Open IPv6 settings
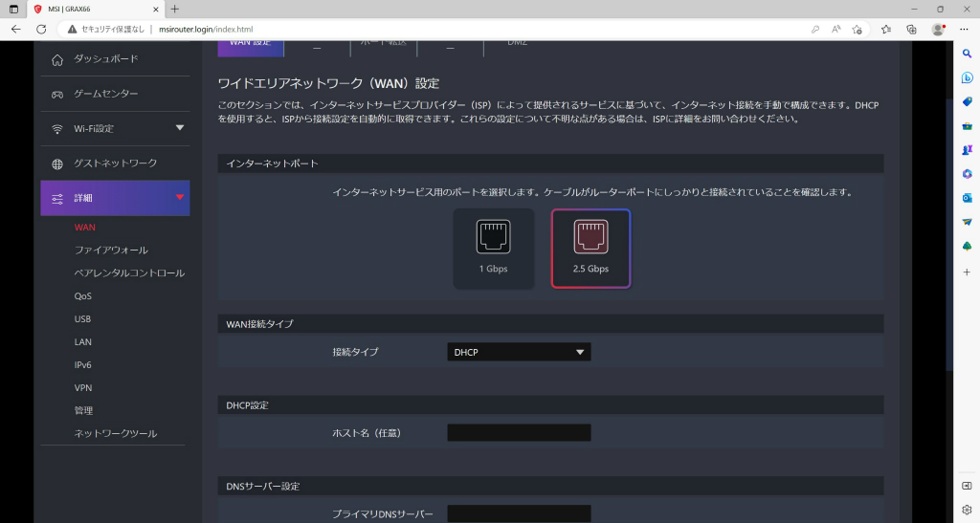980x523 pixels. pos(83,365)
